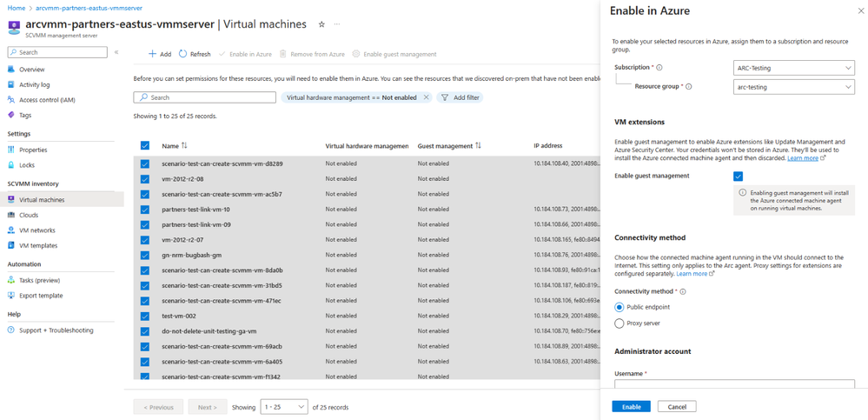Click the Tags sidebar icon
This screenshot has width=868, height=420.
point(11,116)
